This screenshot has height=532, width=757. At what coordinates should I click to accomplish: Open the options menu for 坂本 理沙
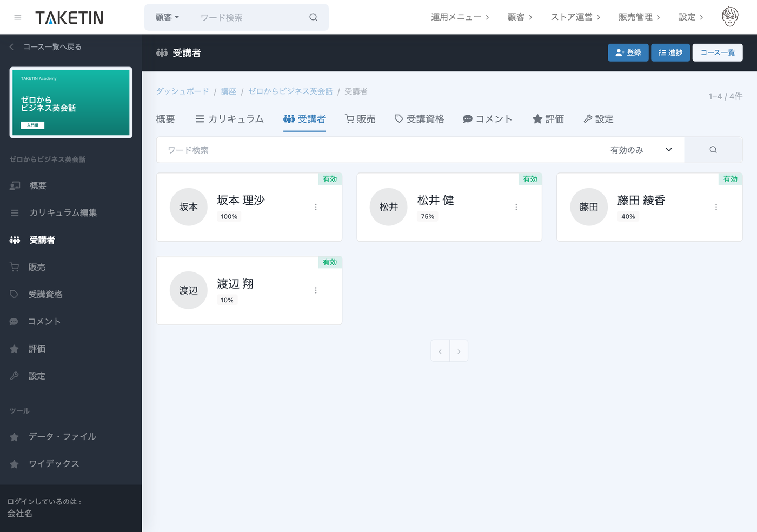316,207
